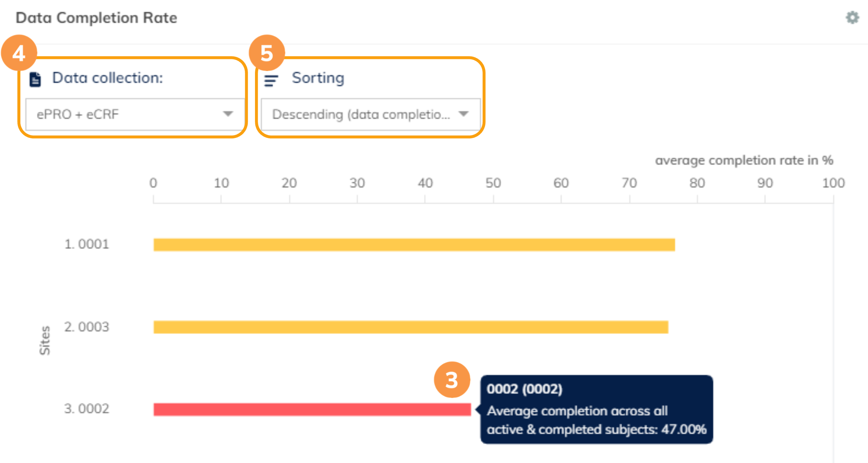
Task: Select the site label 3. 0002
Action: pos(87,409)
